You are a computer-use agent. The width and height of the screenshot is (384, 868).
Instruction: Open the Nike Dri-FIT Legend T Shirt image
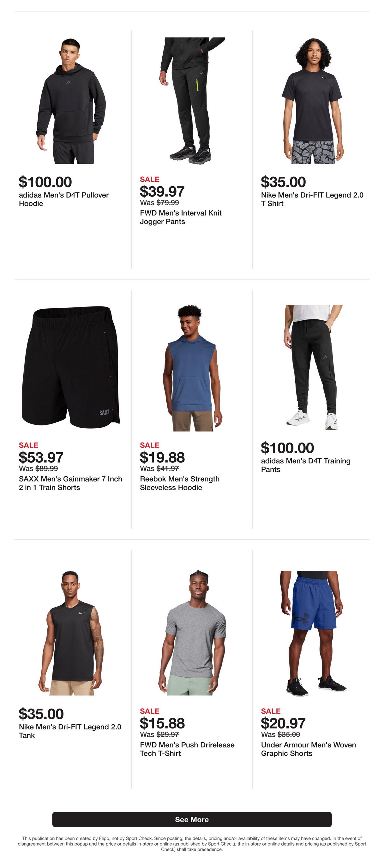313,101
